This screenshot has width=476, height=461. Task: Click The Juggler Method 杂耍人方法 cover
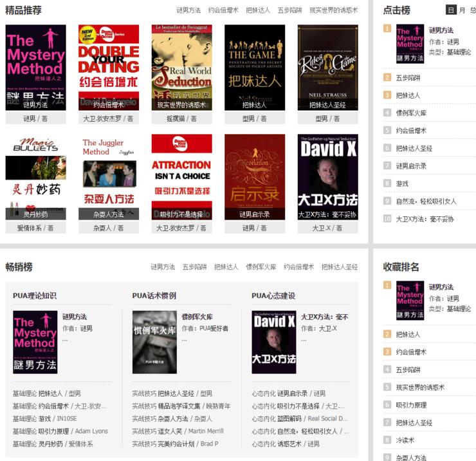pyautogui.click(x=109, y=177)
